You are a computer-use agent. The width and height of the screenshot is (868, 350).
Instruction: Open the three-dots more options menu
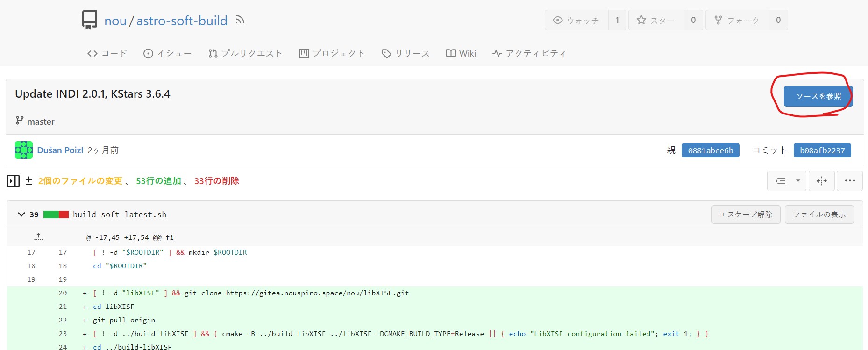coord(850,181)
